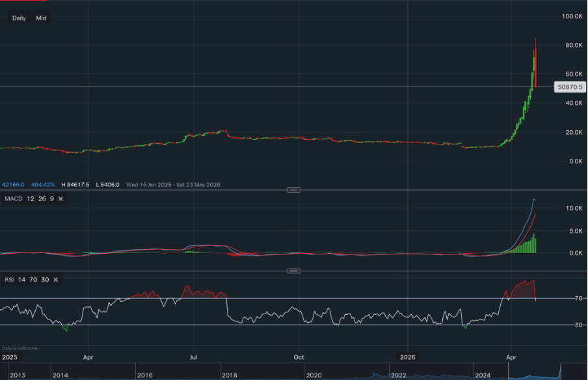Jump to 2016 in the navigator timeline

coord(145,375)
